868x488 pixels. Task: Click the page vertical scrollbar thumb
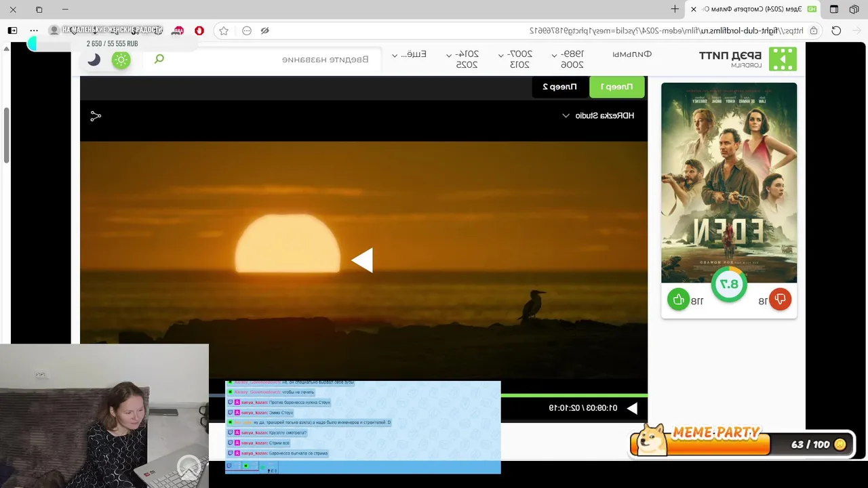pos(6,136)
